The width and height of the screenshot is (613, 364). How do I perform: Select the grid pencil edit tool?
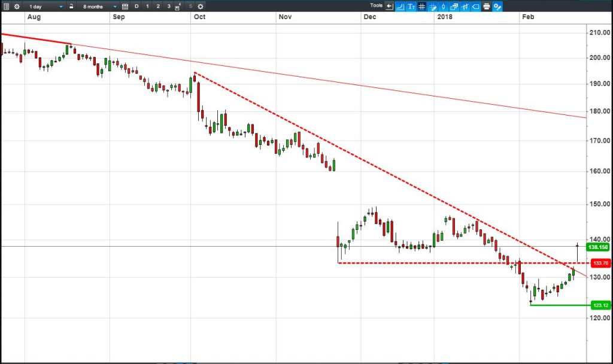click(433, 6)
